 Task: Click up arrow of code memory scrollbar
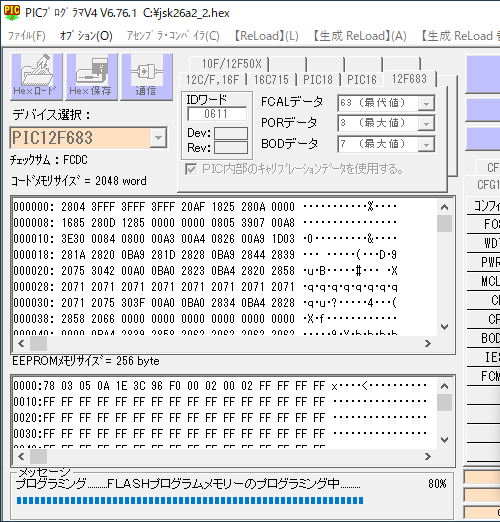(x=444, y=207)
